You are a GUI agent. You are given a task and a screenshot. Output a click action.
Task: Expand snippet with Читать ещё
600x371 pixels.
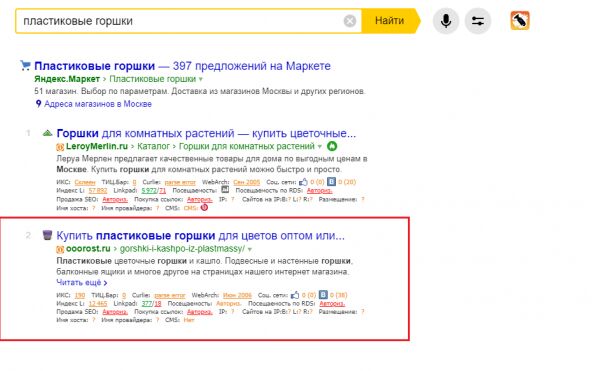click(x=82, y=283)
